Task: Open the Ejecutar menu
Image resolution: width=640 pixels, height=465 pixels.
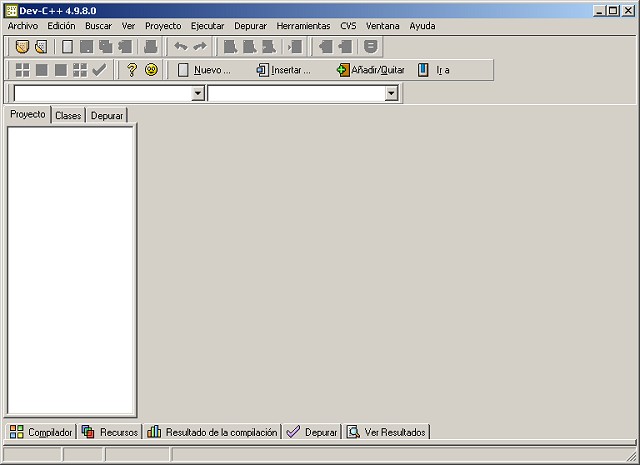Action: point(207,25)
